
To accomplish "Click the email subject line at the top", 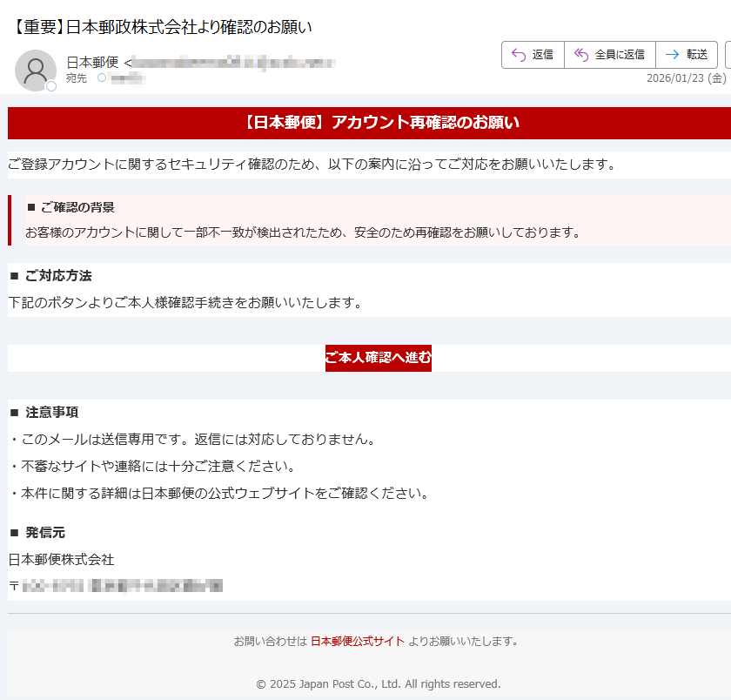I will (163, 27).
